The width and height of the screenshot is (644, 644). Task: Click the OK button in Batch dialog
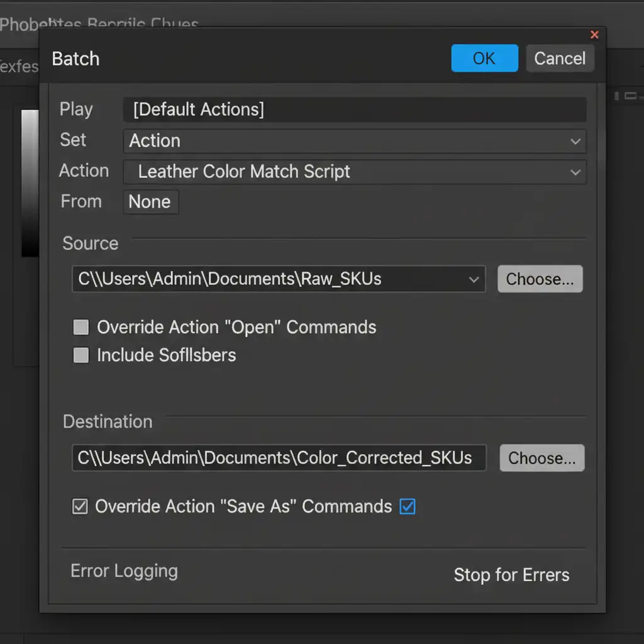[484, 58]
